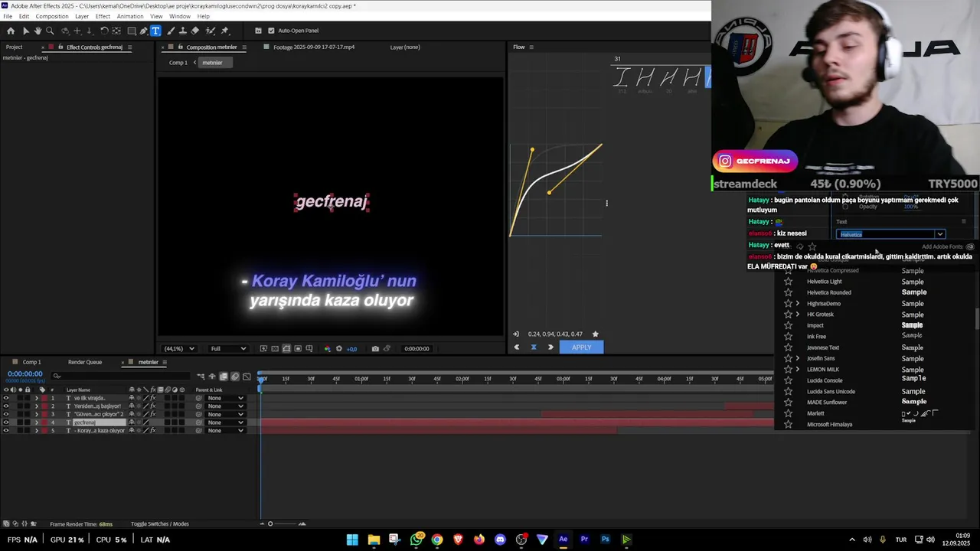Image resolution: width=980 pixels, height=551 pixels.
Task: Open the File menu
Action: [x=8, y=16]
